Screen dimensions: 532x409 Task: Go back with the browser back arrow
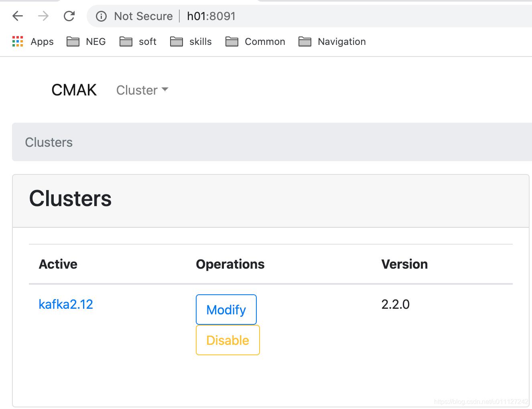click(x=18, y=16)
